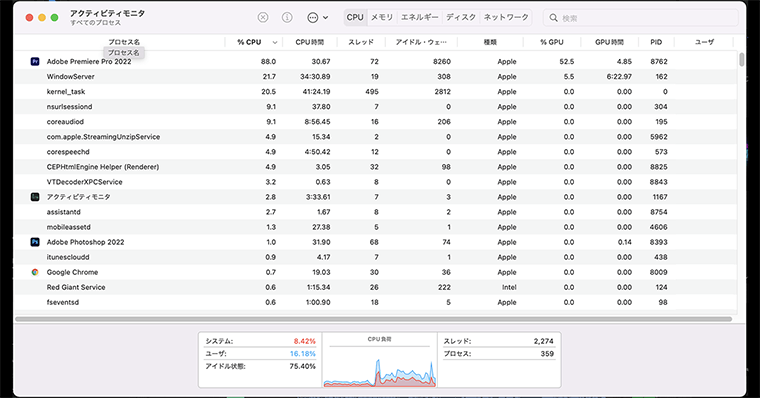This screenshot has width=760, height=398.
Task: Select the アクティビティモニタ process row
Action: click(376, 197)
